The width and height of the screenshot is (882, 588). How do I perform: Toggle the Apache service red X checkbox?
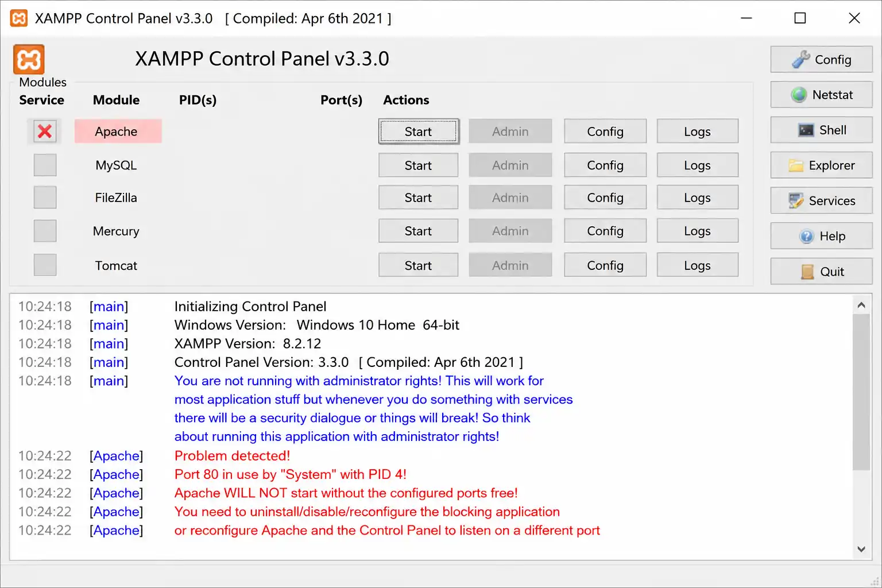[45, 131]
